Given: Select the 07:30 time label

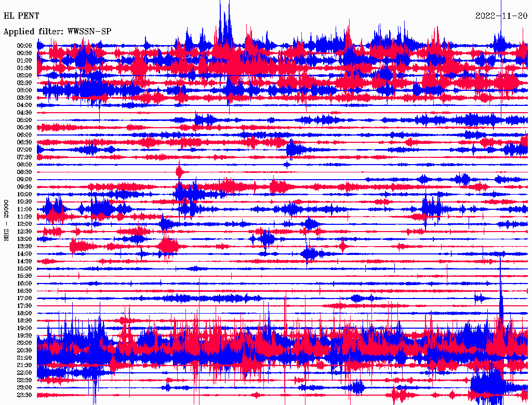Looking at the screenshot, I should (x=24, y=157).
